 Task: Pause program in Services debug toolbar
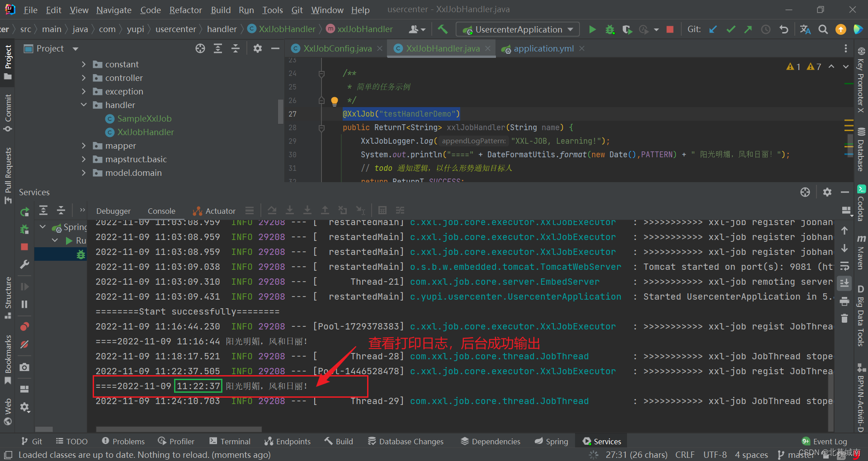coord(25,304)
